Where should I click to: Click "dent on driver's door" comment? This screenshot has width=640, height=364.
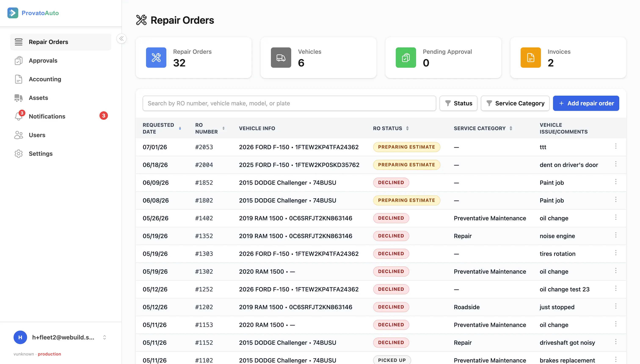tap(569, 165)
